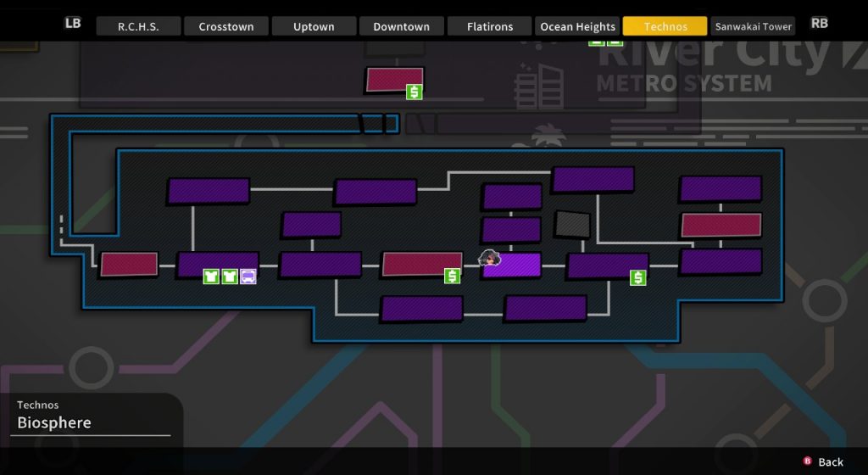Click dollar icon on the red center room
The width and height of the screenshot is (868, 475).
click(453, 276)
